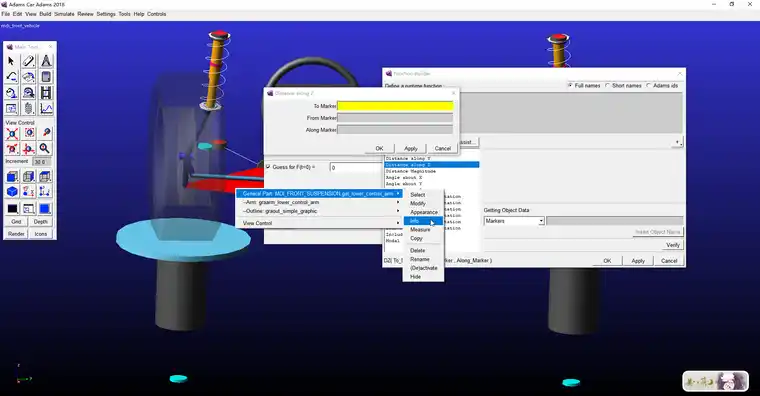Screen dimensions: 760x396
Task: Choose the rigid body link tool icon
Action: point(29,61)
